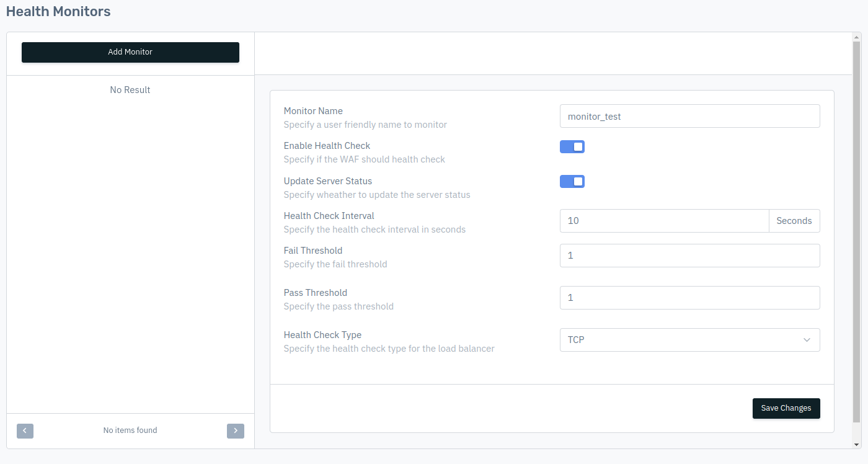Click the Health Check Interval field
868x464 pixels.
tap(664, 221)
